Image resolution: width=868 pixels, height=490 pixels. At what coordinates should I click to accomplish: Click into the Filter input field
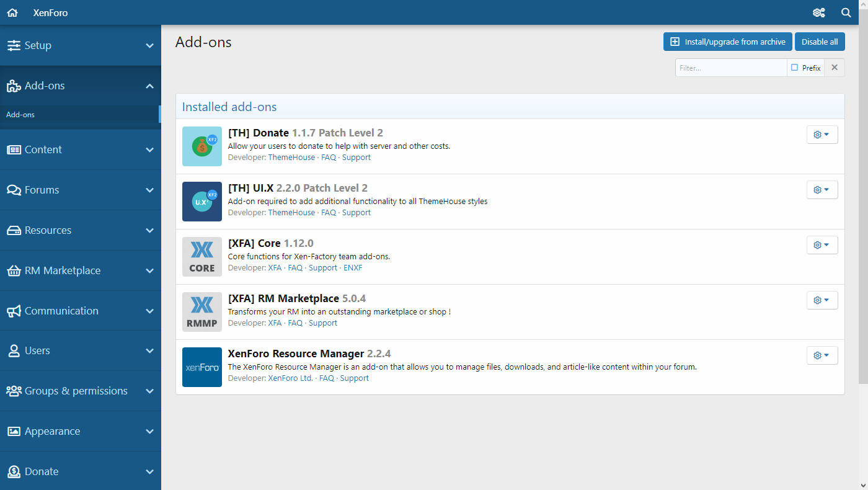tap(730, 68)
